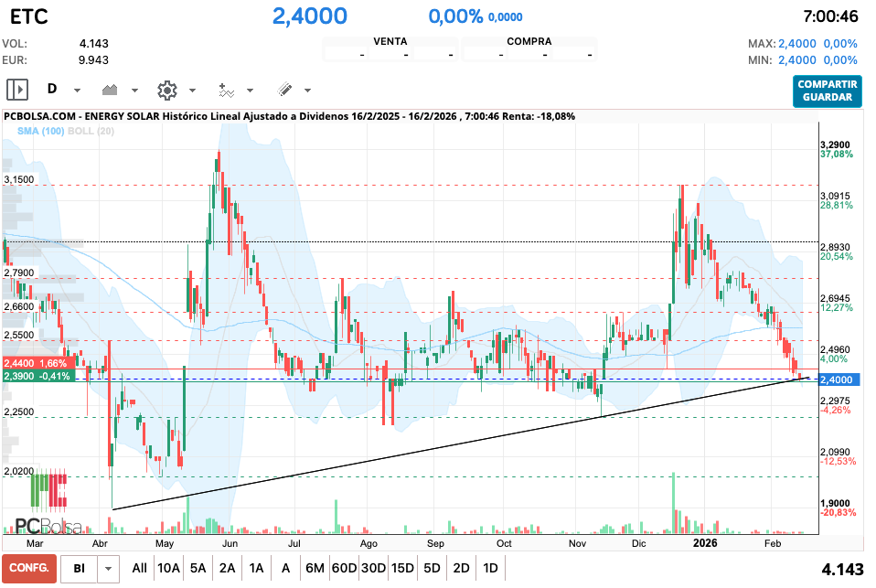
Task: Click the MIN 2,4000 value
Action: tap(797, 59)
